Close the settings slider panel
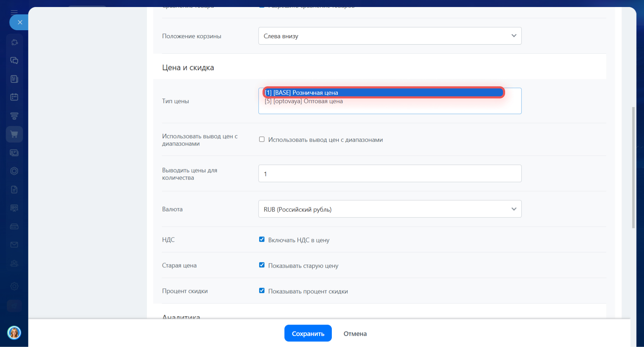Viewport: 644px width, 347px height. click(x=20, y=22)
